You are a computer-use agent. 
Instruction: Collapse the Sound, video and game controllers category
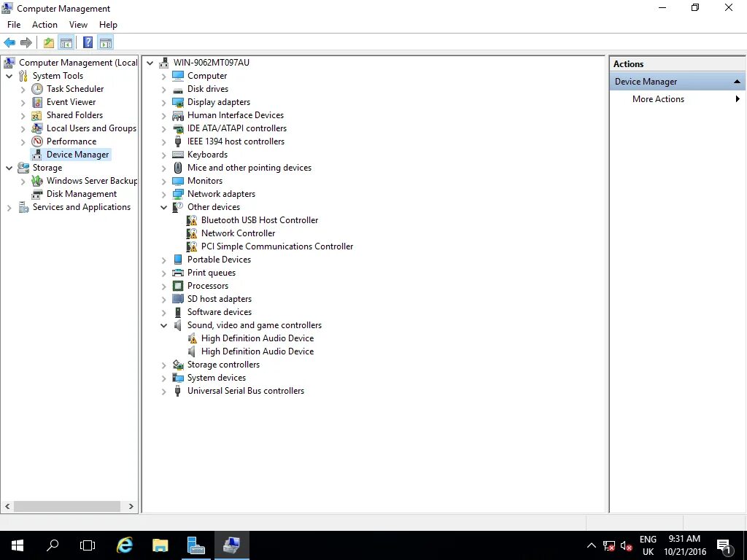click(164, 326)
